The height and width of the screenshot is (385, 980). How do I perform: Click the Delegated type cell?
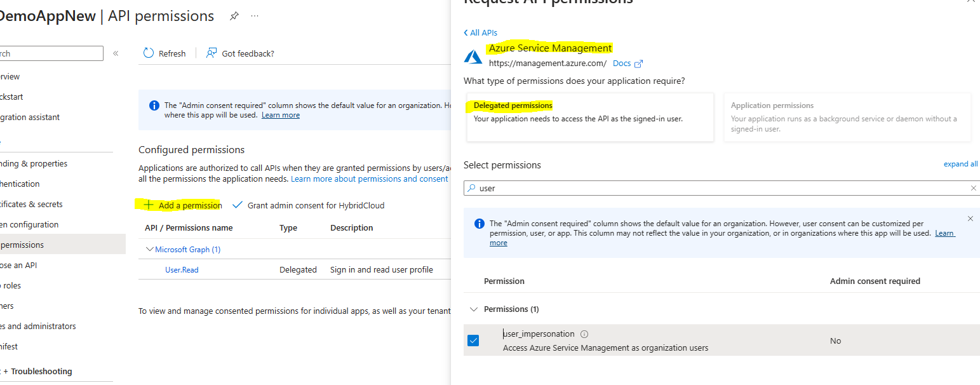[298, 270]
